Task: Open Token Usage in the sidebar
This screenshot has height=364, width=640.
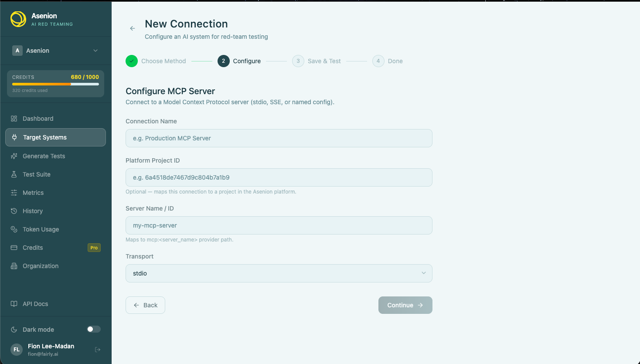Action: (x=55, y=229)
